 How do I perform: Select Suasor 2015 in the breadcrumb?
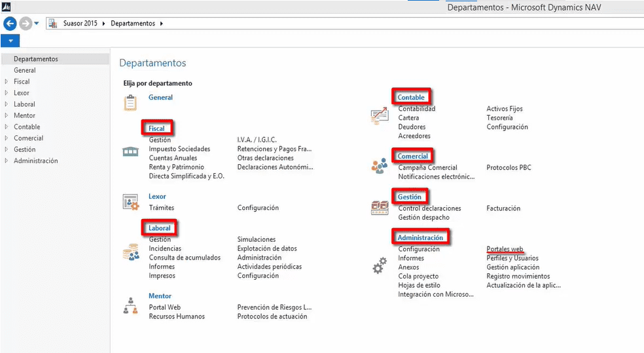pos(80,24)
